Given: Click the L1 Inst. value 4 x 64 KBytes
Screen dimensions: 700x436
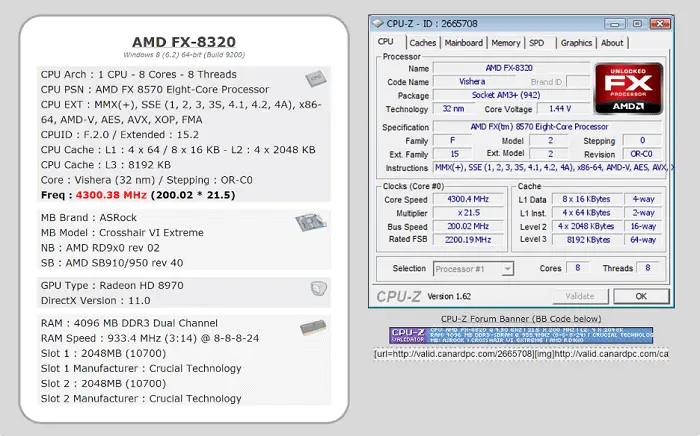Looking at the screenshot, I should coord(586,213).
